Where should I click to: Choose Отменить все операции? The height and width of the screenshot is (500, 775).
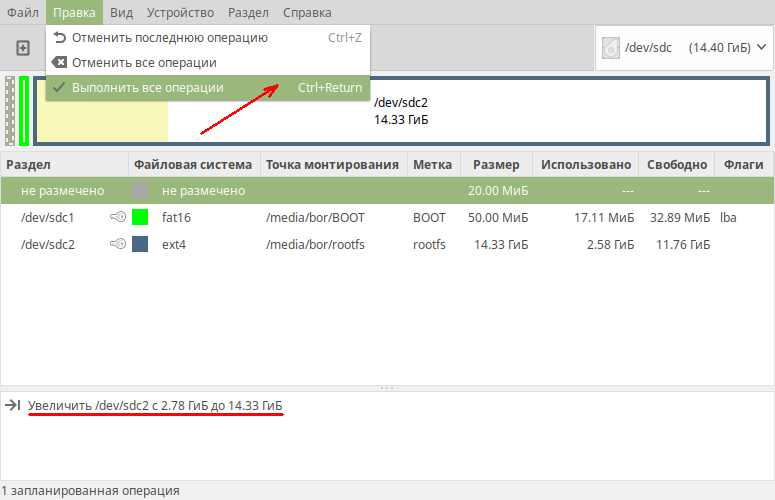pos(208,62)
